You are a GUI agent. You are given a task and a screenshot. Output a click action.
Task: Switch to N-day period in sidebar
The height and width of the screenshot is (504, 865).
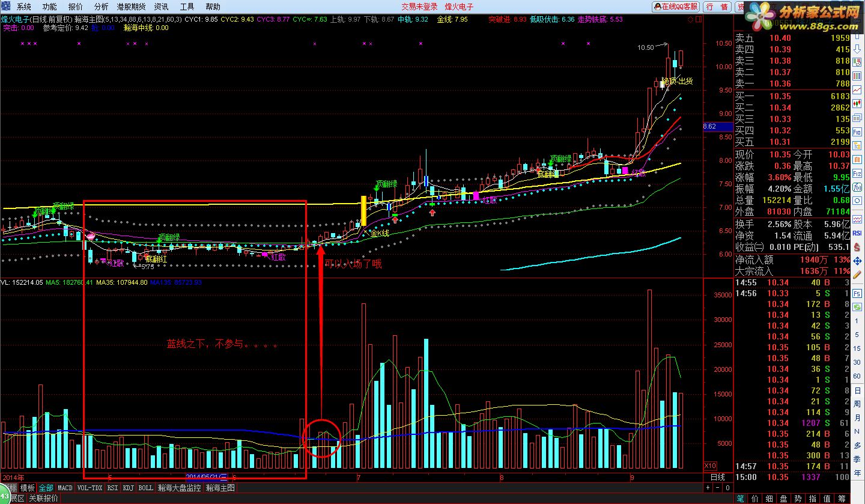coord(857,431)
